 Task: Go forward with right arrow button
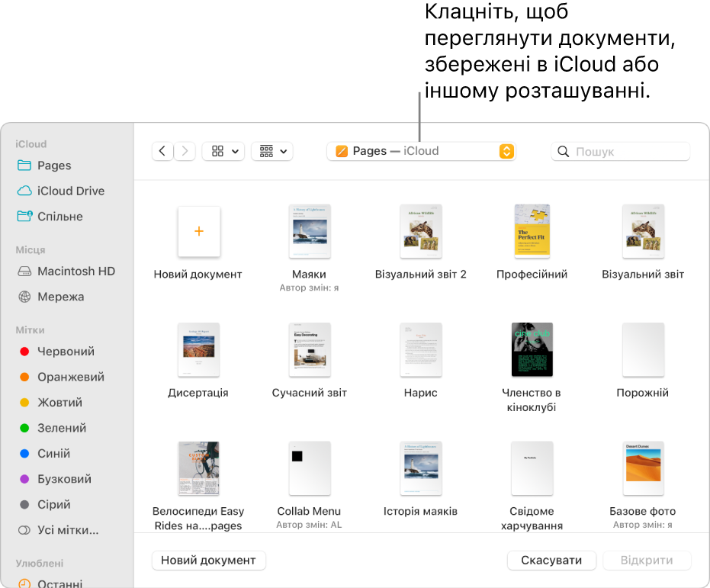(x=185, y=151)
